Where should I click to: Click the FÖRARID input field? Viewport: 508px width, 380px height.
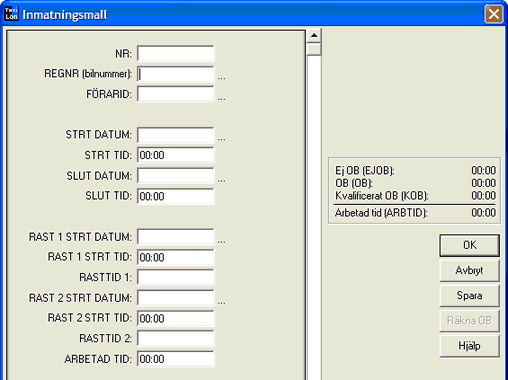coord(175,94)
